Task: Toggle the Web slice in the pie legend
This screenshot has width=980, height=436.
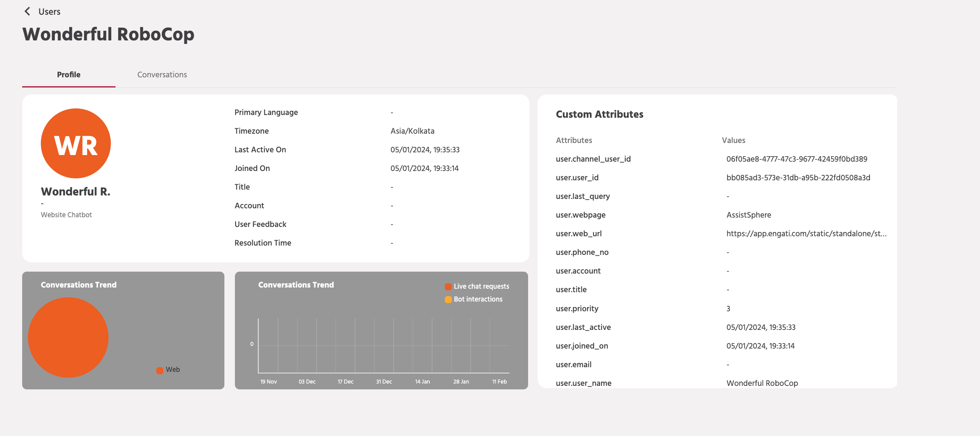Action: pyautogui.click(x=168, y=370)
